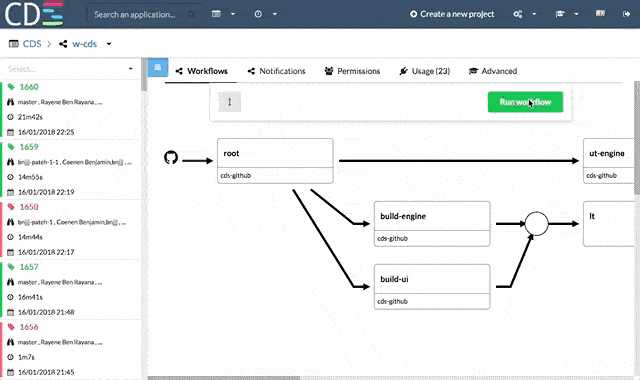640x380 pixels.
Task: Click workflow horizontal scrollbar
Action: pos(224,378)
